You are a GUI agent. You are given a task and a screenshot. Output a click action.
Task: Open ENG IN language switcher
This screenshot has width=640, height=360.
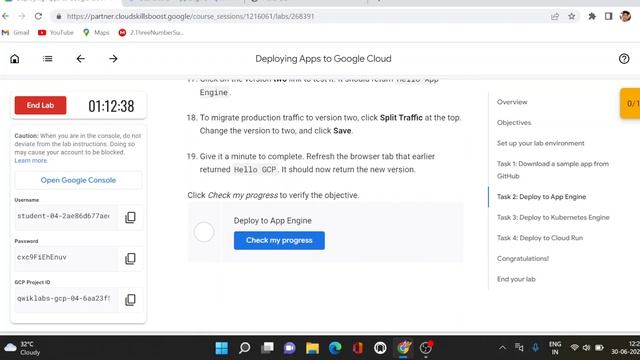(555, 348)
